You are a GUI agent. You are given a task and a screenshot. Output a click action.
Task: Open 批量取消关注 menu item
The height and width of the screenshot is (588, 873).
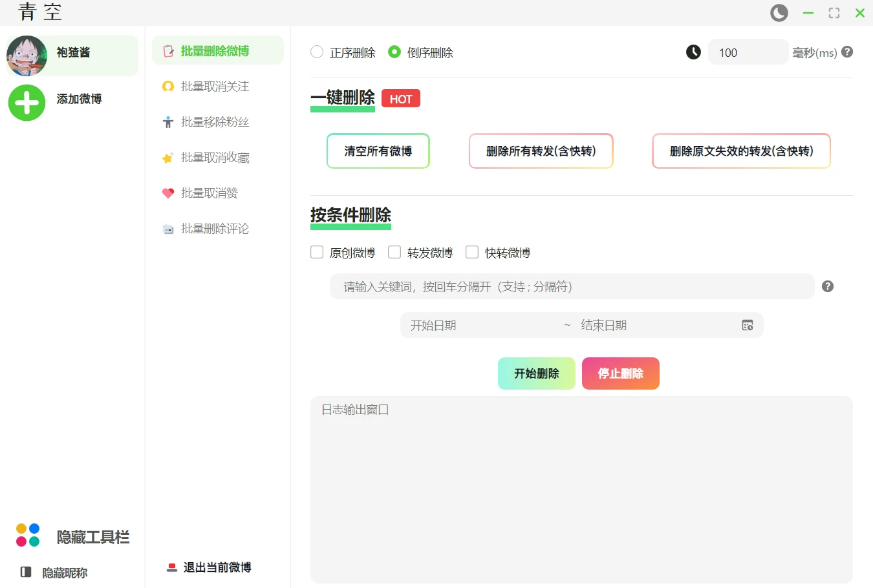point(218,86)
